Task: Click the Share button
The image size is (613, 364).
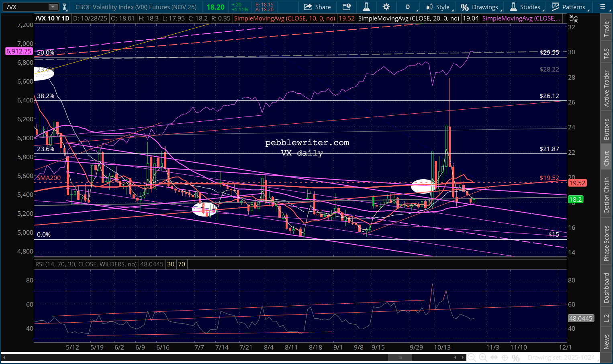Action: [317, 7]
